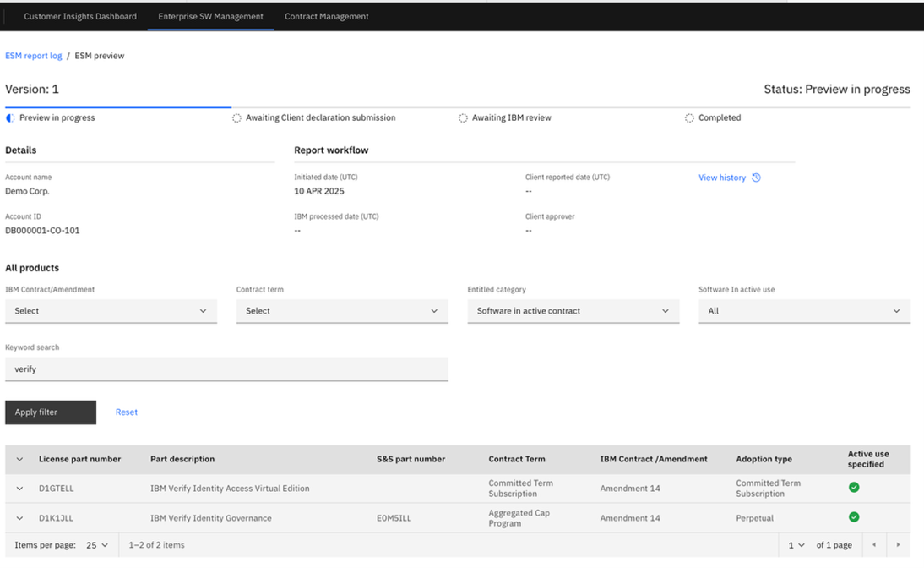The height and width of the screenshot is (568, 924).
Task: Reset the product filters
Action: click(126, 412)
